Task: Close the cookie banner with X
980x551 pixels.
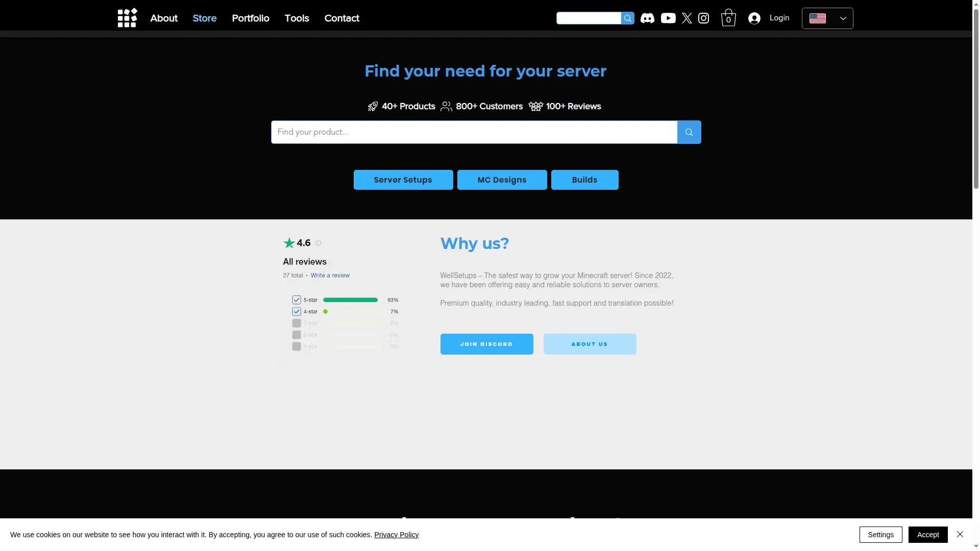Action: pyautogui.click(x=960, y=534)
